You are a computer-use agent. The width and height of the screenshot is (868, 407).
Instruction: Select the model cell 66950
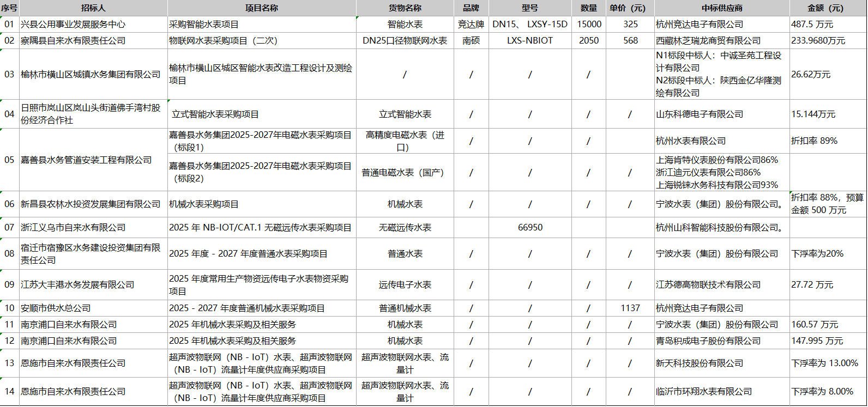pyautogui.click(x=530, y=228)
